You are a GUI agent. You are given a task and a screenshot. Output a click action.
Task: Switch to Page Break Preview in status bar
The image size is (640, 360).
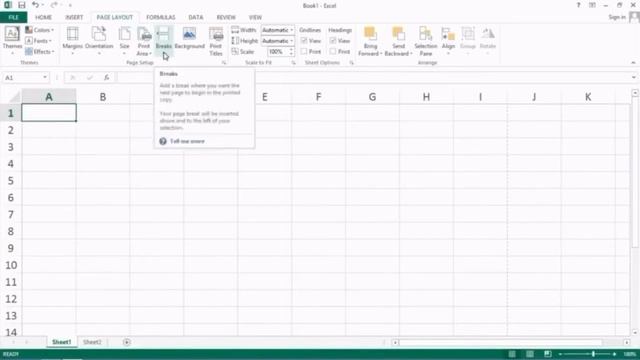point(548,354)
